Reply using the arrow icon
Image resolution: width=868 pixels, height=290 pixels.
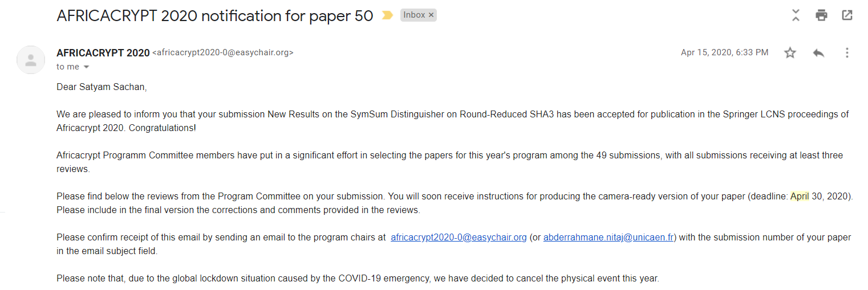click(818, 53)
